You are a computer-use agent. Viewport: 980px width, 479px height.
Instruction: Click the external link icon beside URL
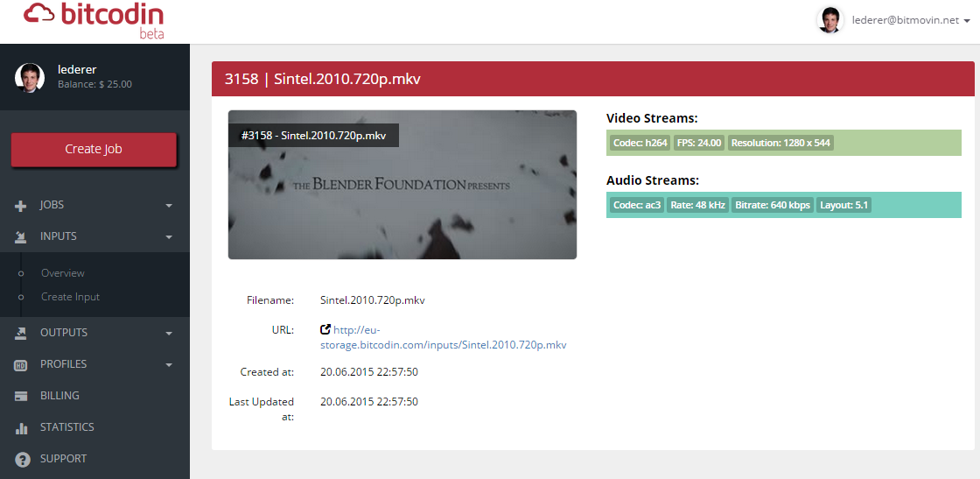pyautogui.click(x=325, y=329)
